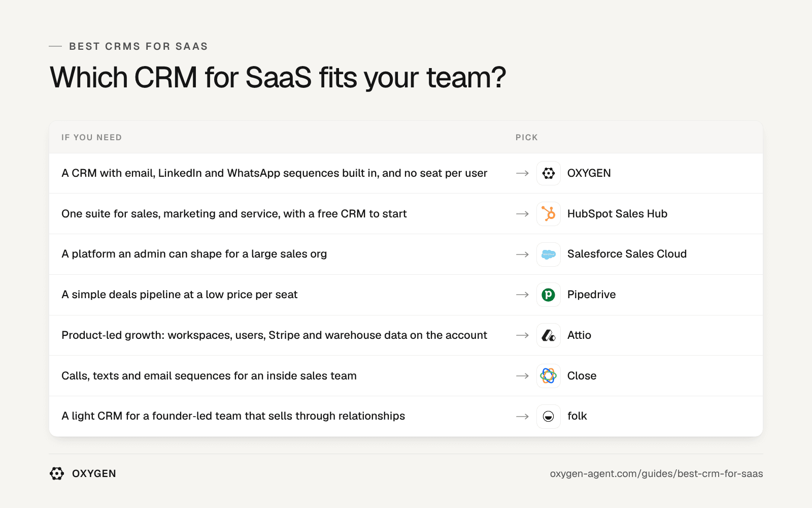Select the HubSpot Sales Hub name
Viewport: 812px width, 508px height.
tap(617, 214)
